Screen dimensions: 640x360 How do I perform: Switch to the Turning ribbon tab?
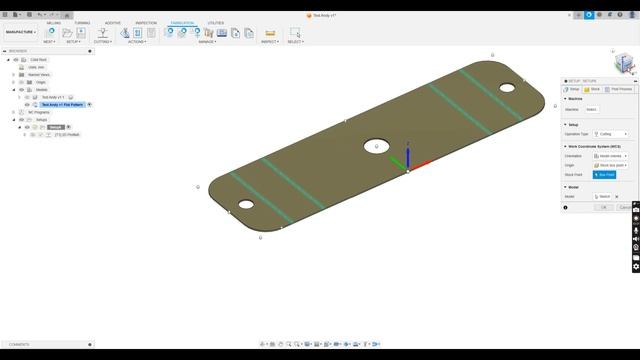coord(82,23)
